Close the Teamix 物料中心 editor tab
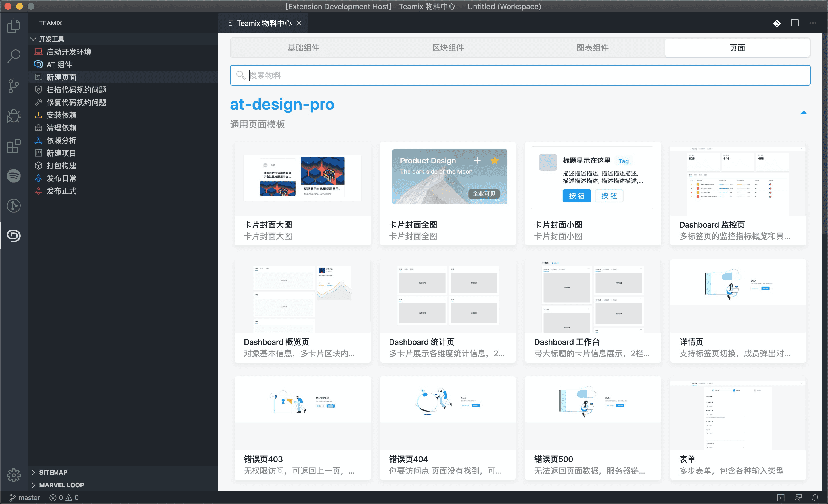The height and width of the screenshot is (504, 828). (299, 23)
